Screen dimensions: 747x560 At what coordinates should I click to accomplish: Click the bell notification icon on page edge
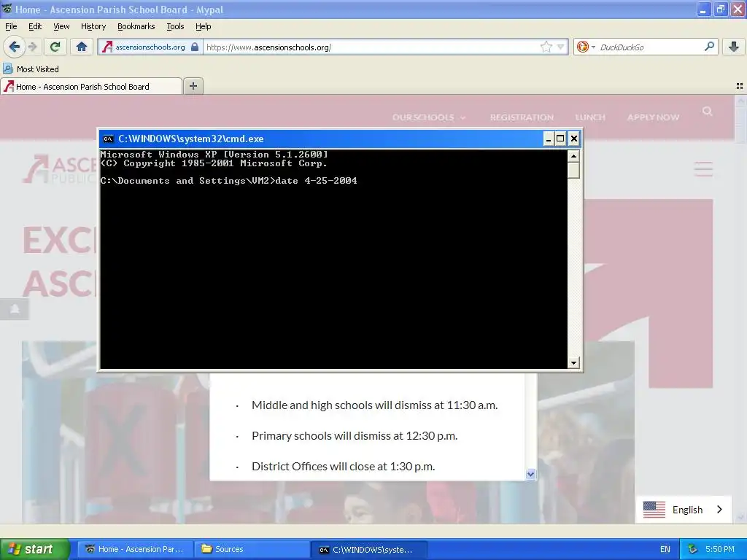click(x=15, y=309)
